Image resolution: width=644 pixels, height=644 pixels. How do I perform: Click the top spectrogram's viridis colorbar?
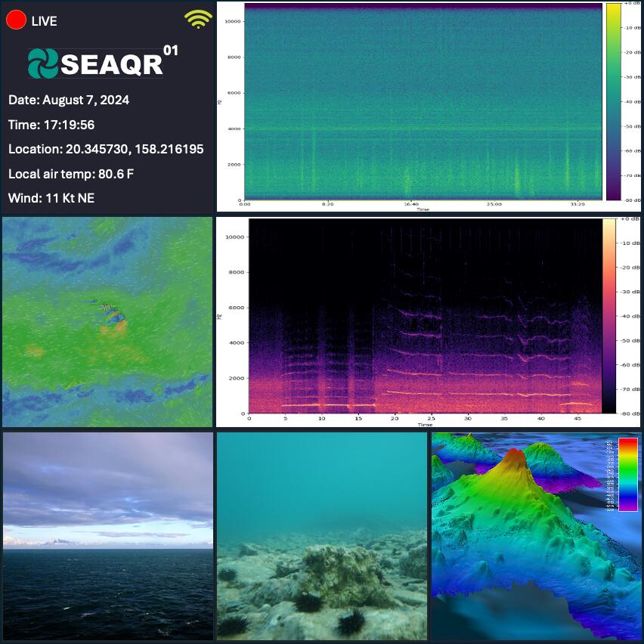[x=614, y=102]
